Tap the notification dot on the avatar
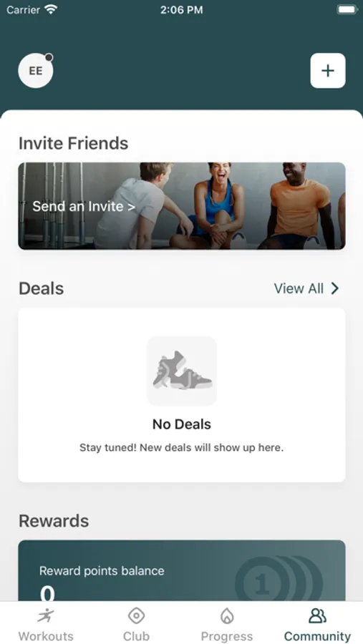The image size is (363, 644). 49,57
